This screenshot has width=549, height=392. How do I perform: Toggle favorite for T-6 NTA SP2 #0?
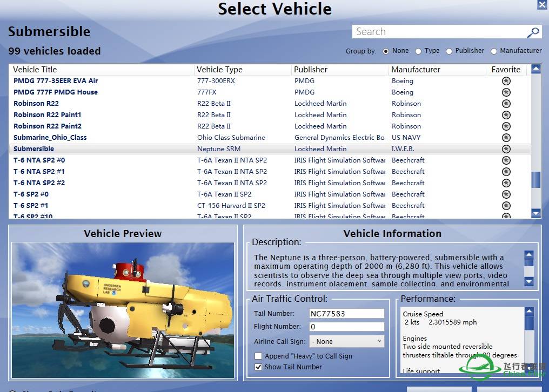coord(506,160)
